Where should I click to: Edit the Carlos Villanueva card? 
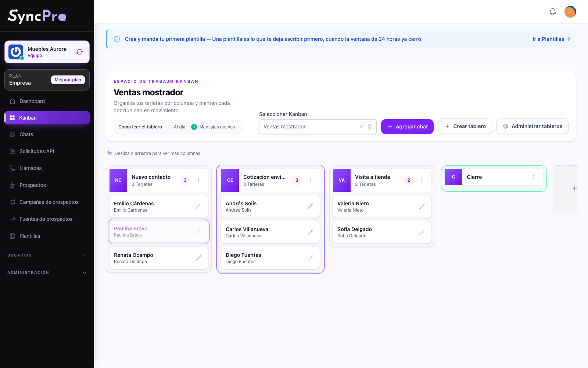310,232
